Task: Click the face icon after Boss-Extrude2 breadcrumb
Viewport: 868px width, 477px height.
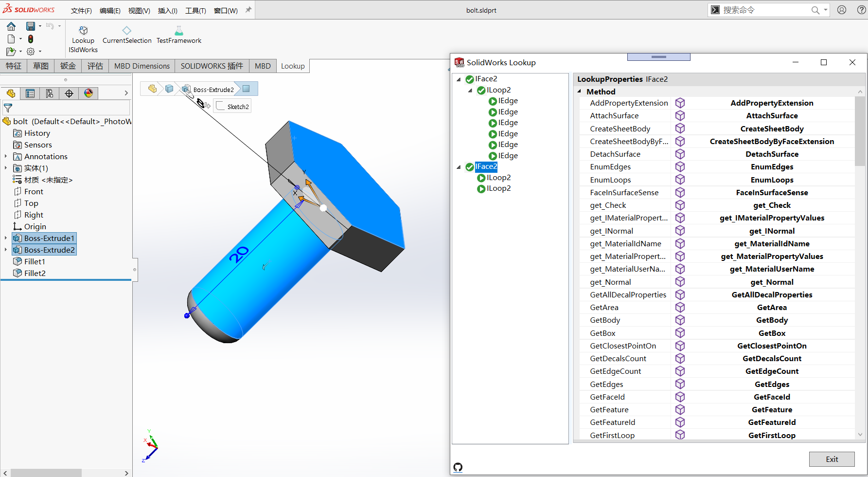Action: click(246, 89)
